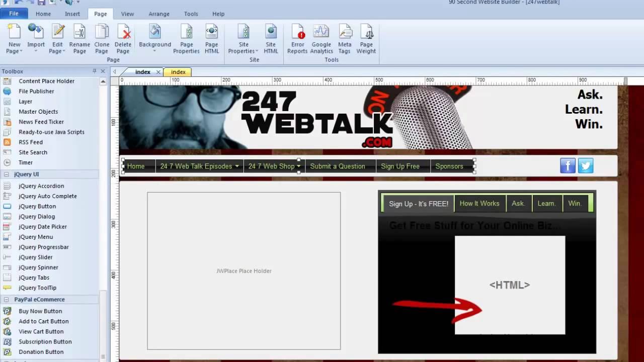Switch to the Insert ribbon tab

pyautogui.click(x=72, y=14)
